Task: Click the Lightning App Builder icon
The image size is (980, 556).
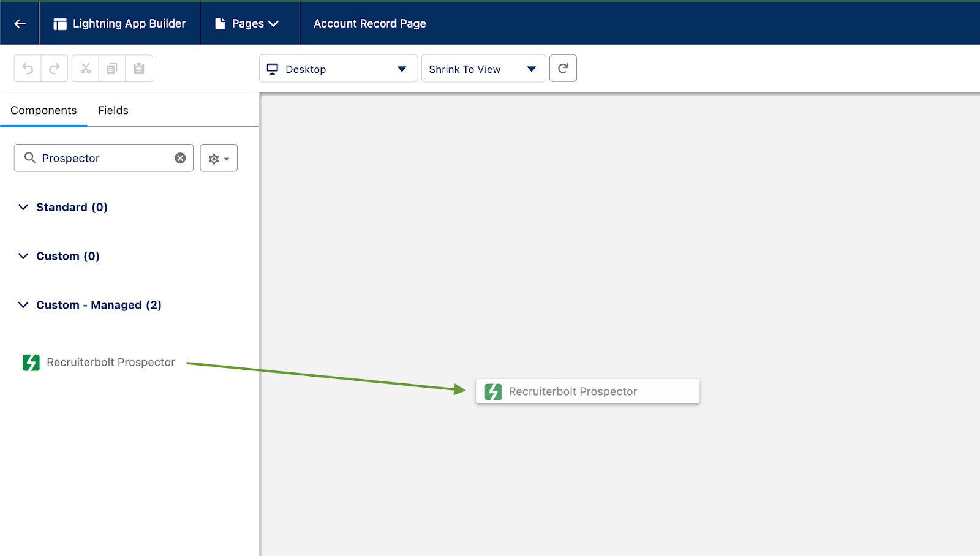Action: [59, 24]
